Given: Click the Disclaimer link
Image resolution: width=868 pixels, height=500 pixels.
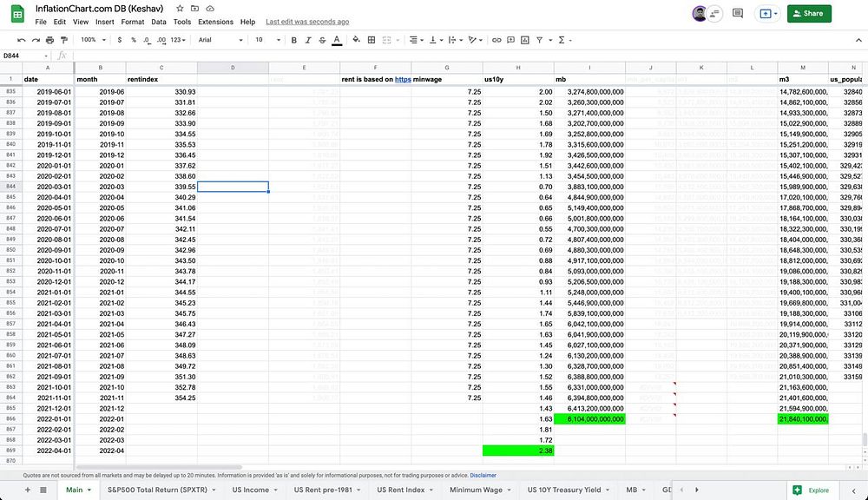Looking at the screenshot, I should click(483, 475).
